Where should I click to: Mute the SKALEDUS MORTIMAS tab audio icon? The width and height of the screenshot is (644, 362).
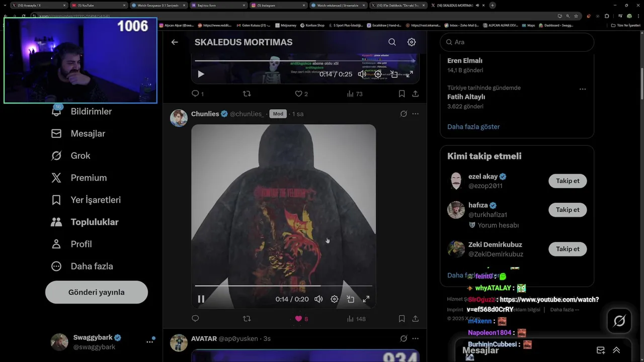pyautogui.click(x=477, y=5)
